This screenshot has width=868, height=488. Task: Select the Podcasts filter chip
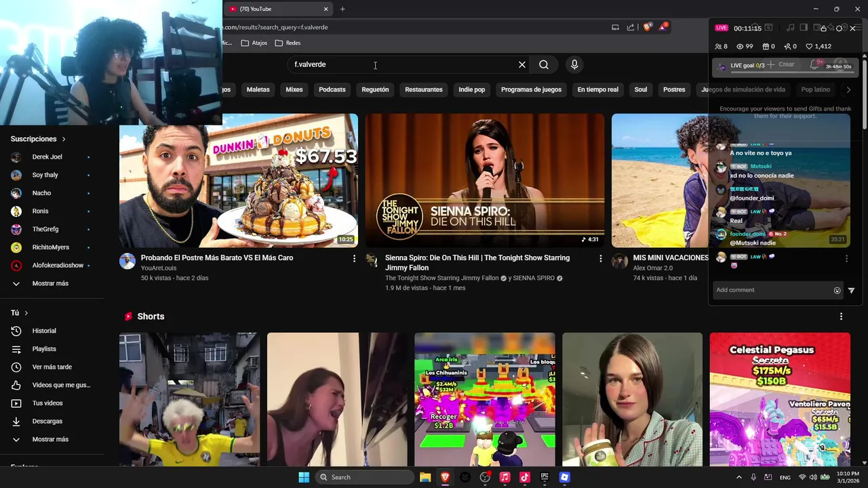coord(332,89)
